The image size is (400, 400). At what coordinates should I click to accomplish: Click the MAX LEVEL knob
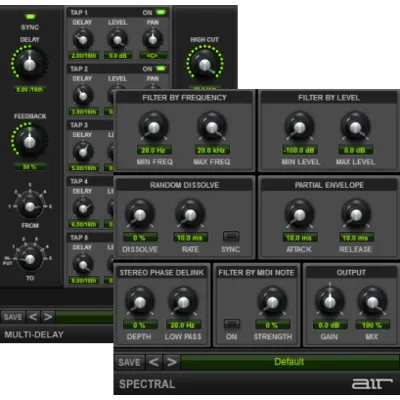point(356,127)
